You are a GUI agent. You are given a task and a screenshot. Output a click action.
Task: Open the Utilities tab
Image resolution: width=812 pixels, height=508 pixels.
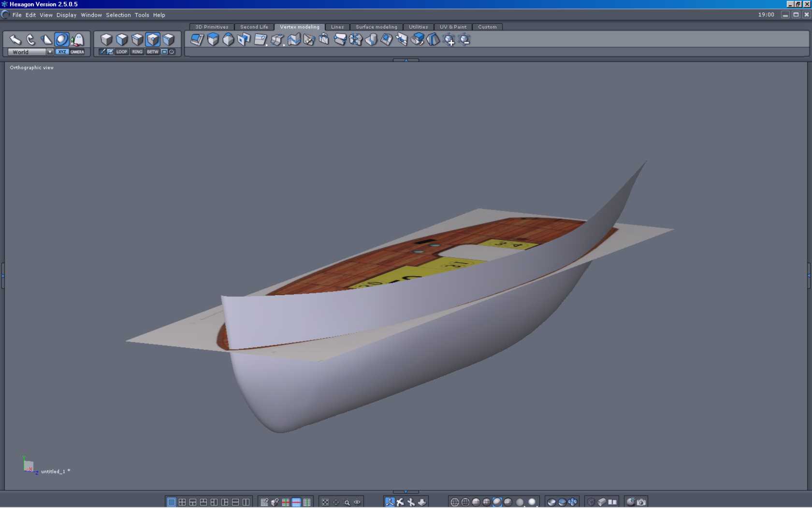(419, 27)
